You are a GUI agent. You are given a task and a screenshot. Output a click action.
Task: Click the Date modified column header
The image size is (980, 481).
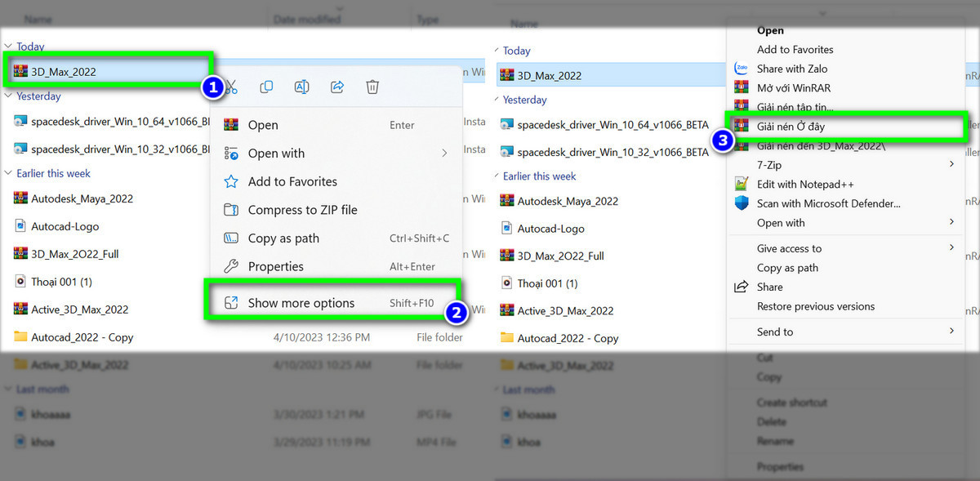pos(306,19)
